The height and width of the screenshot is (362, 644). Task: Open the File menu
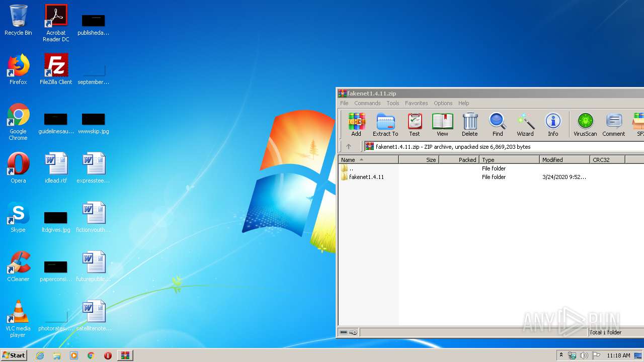[x=344, y=103]
